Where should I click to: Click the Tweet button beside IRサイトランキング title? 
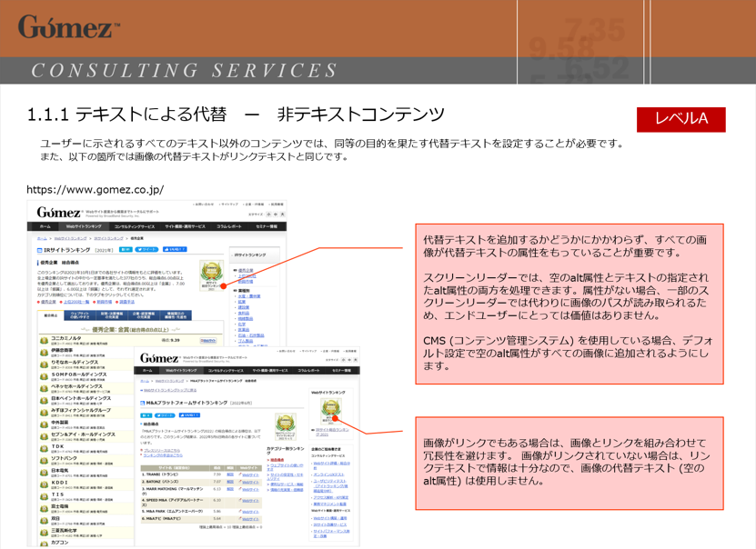click(x=146, y=249)
